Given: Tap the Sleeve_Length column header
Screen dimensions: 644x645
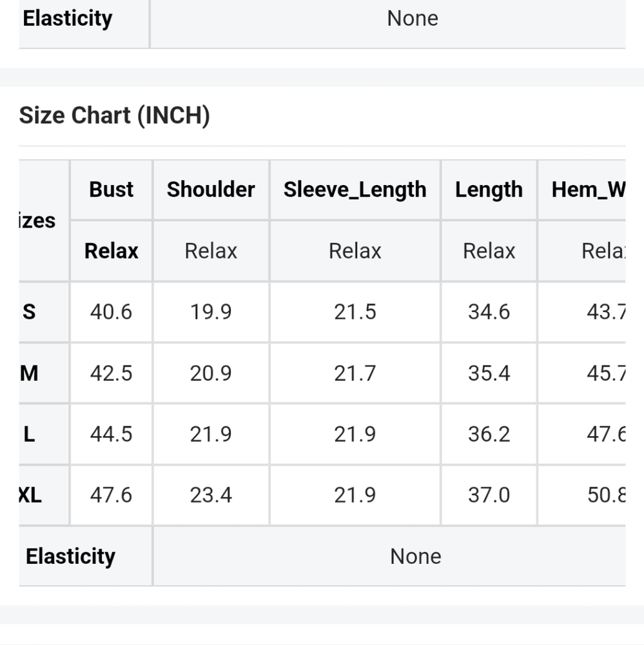Looking at the screenshot, I should click(x=355, y=190).
